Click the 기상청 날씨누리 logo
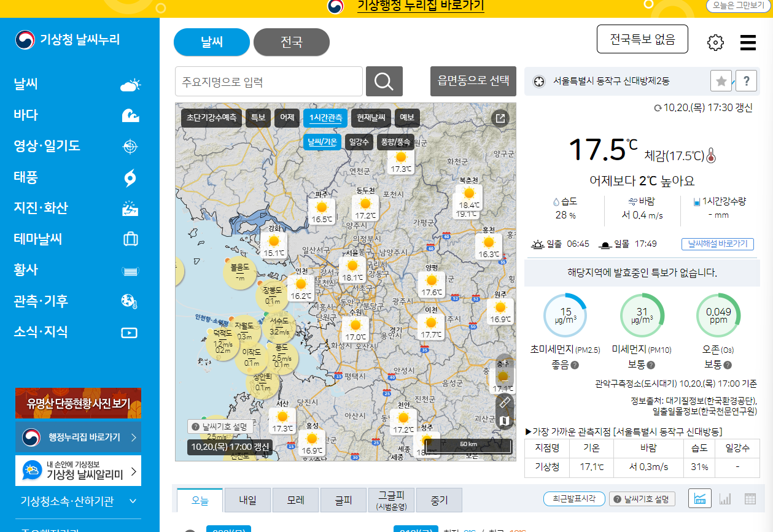 click(68, 40)
